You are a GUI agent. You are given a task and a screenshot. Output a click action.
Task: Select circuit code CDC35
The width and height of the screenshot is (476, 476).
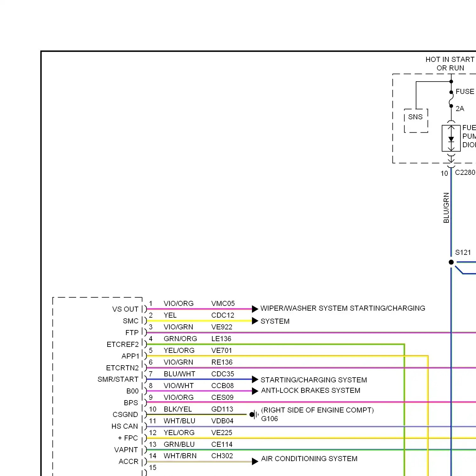pos(223,374)
